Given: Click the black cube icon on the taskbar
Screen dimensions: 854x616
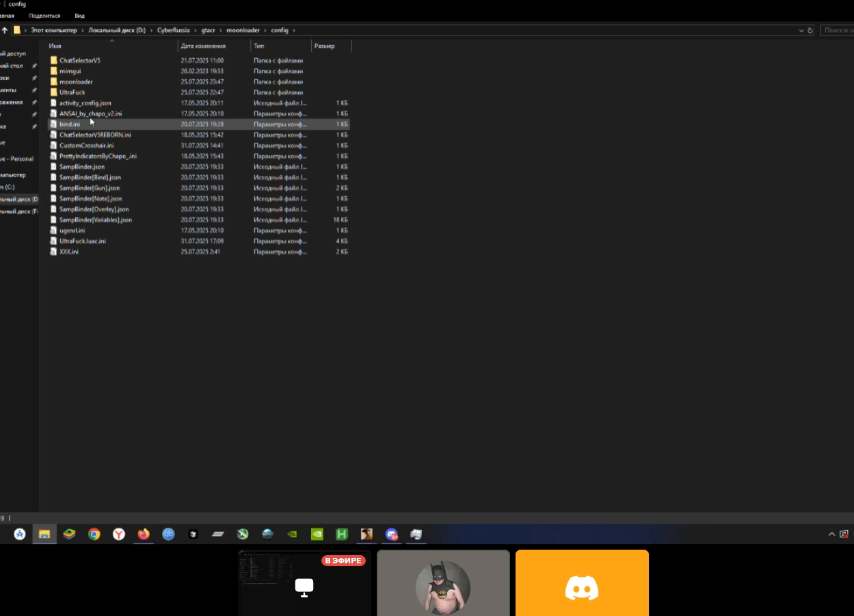Looking at the screenshot, I should [x=193, y=534].
